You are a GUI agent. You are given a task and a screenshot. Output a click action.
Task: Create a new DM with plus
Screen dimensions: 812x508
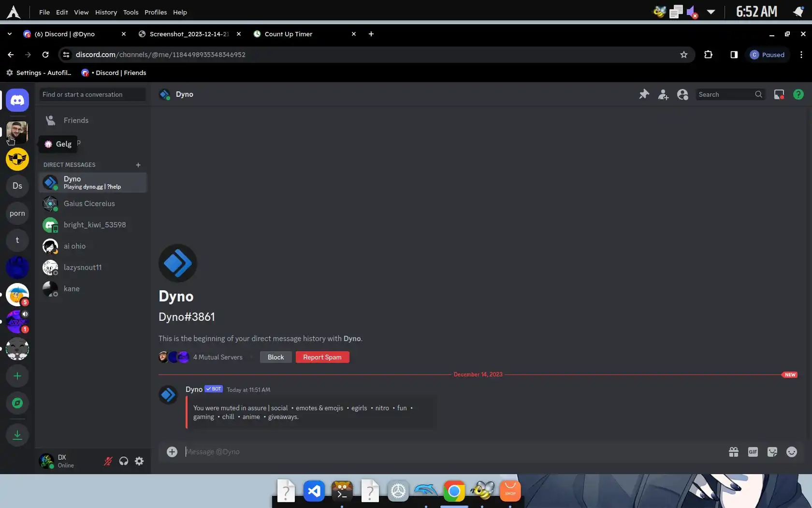138,165
